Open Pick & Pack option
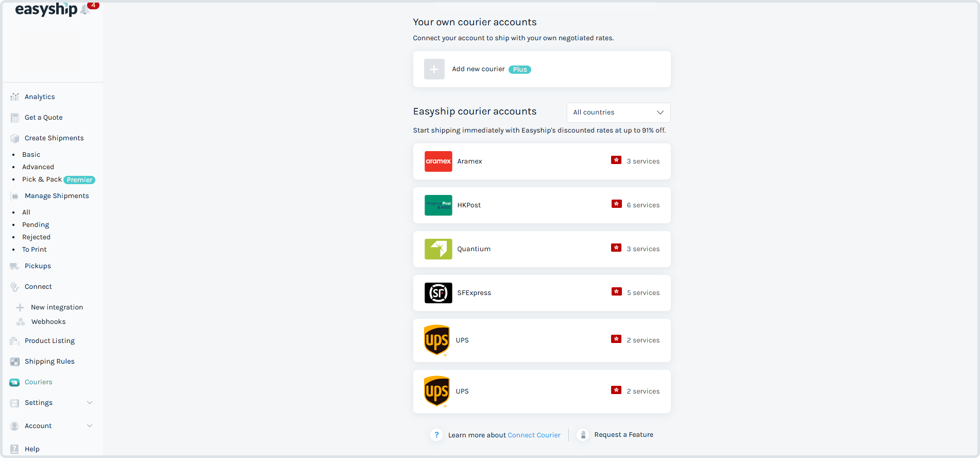The image size is (980, 458). [42, 179]
